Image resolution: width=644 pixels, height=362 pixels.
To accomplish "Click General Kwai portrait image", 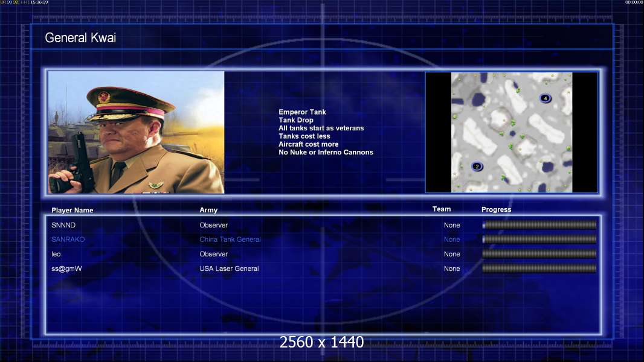I will pos(137,132).
